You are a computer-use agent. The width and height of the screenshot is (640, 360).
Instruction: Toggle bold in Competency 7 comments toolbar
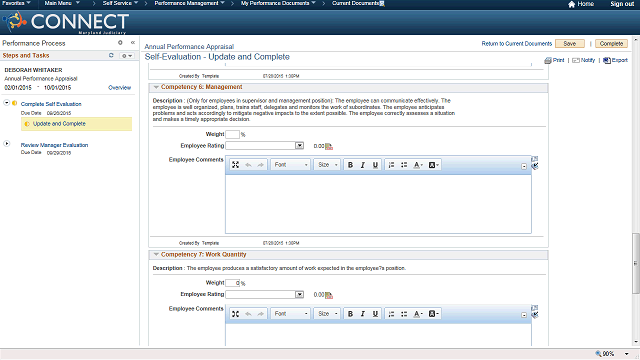pyautogui.click(x=350, y=314)
